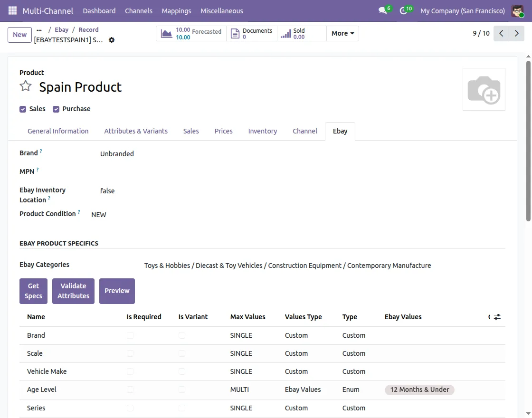Open the apps grid menu icon
The height and width of the screenshot is (418, 532).
[12, 11]
